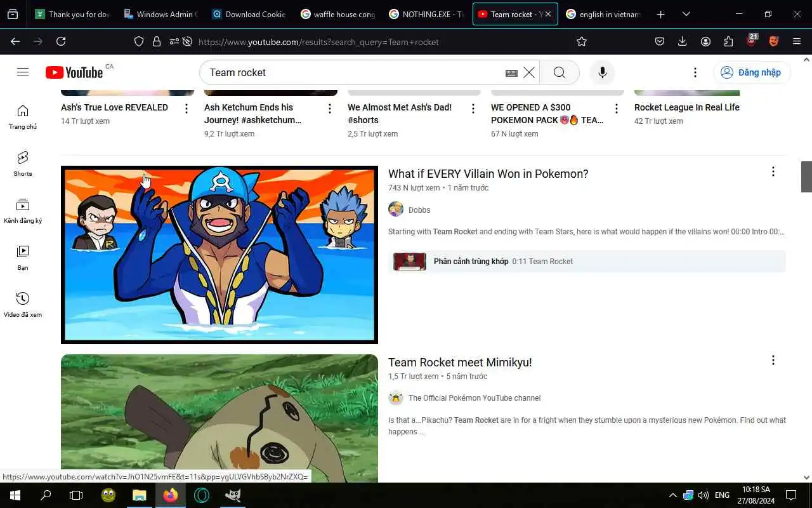Open the on-screen keyboard in search box

[511, 73]
